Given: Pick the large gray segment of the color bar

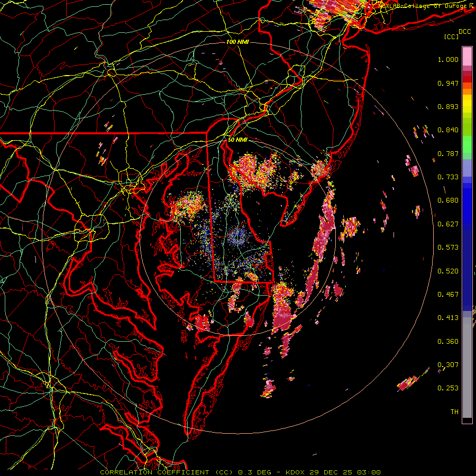Looking at the screenshot, I should pos(467,368).
